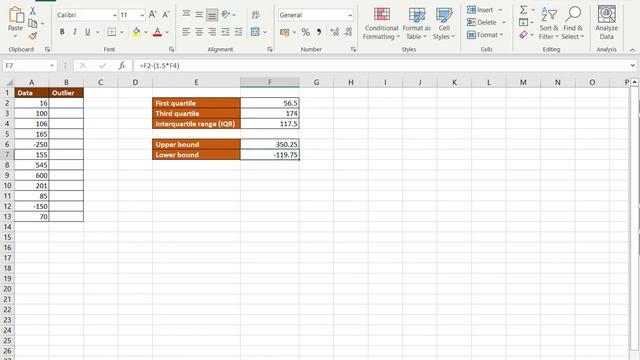Click the Clear eraser icon
Viewport: 640px width, 360px height.
(524, 35)
